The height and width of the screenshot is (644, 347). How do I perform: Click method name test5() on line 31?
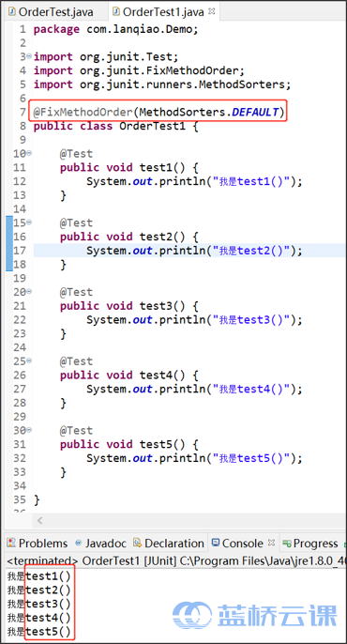click(x=162, y=444)
